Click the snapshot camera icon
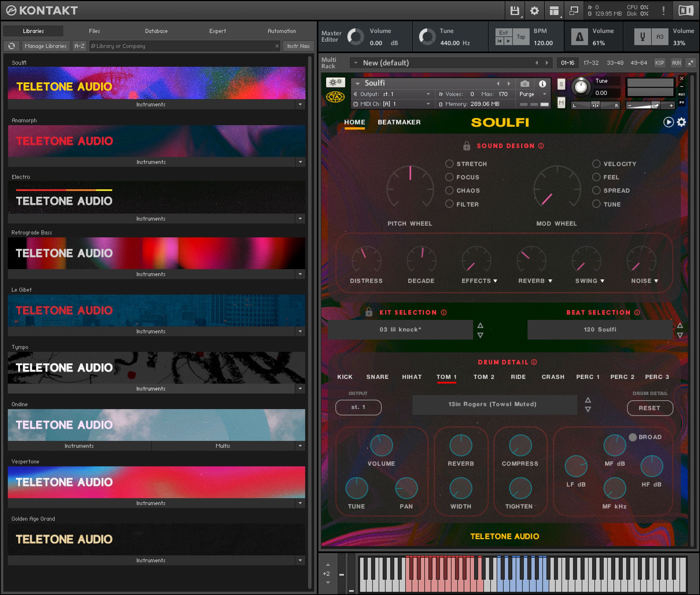Viewport: 700px width, 595px height. coord(524,84)
